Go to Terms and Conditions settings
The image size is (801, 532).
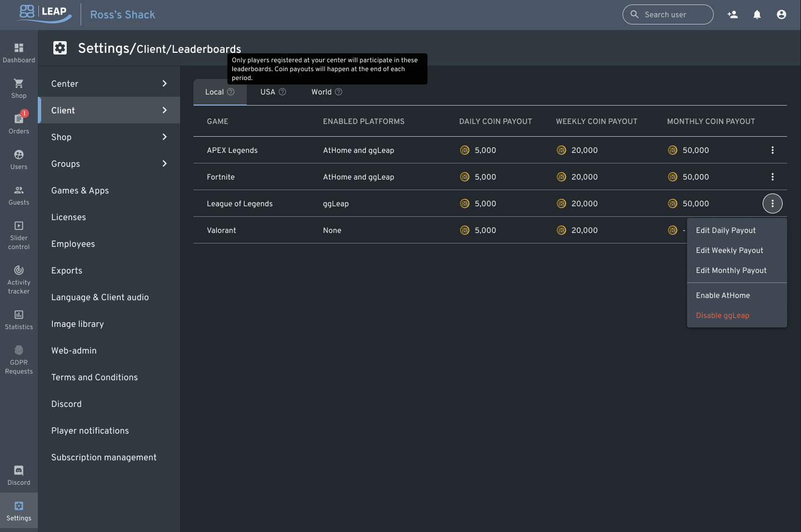[x=94, y=377]
